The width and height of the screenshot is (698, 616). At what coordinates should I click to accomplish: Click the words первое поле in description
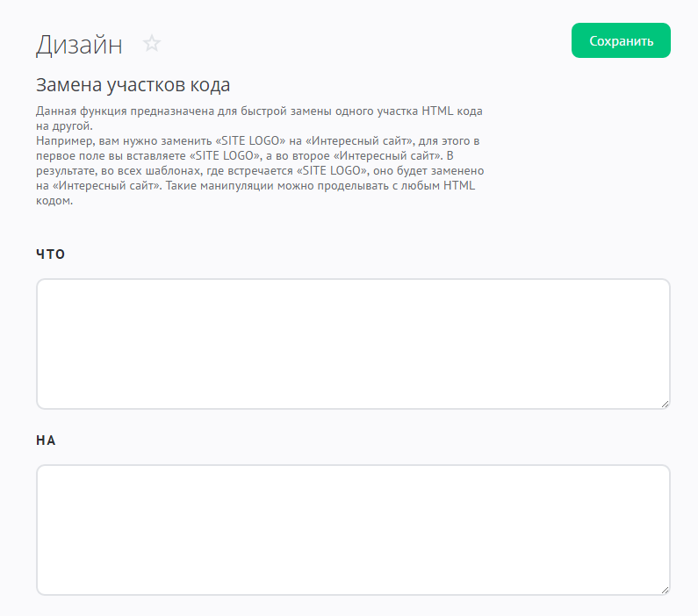click(x=72, y=155)
